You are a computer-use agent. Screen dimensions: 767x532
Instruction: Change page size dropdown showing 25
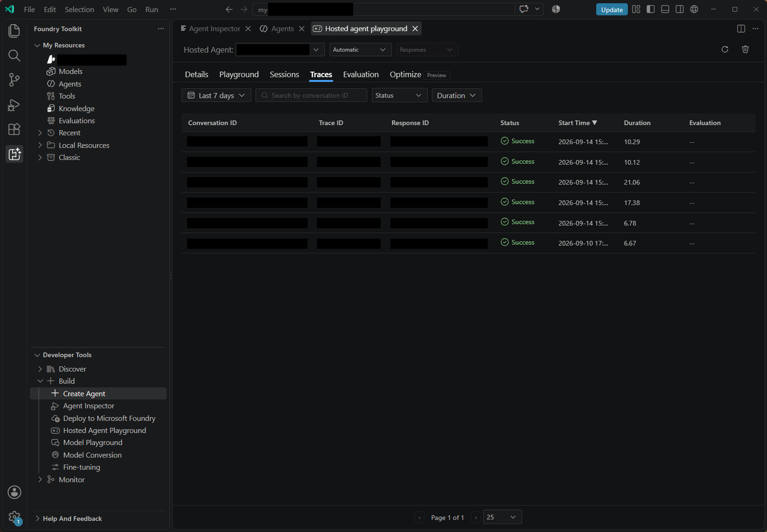[x=502, y=517]
